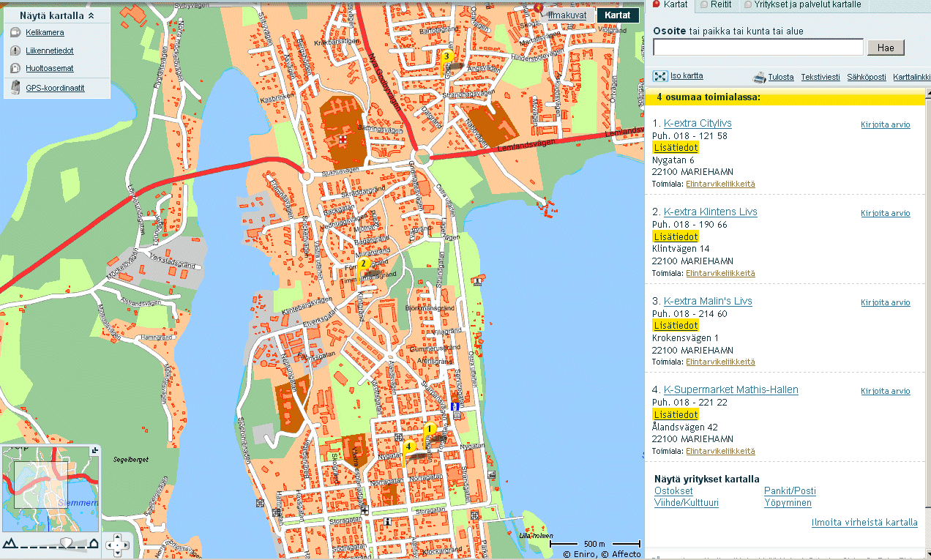The width and height of the screenshot is (931, 560).
Task: Click map marker number 1
Action: click(430, 430)
